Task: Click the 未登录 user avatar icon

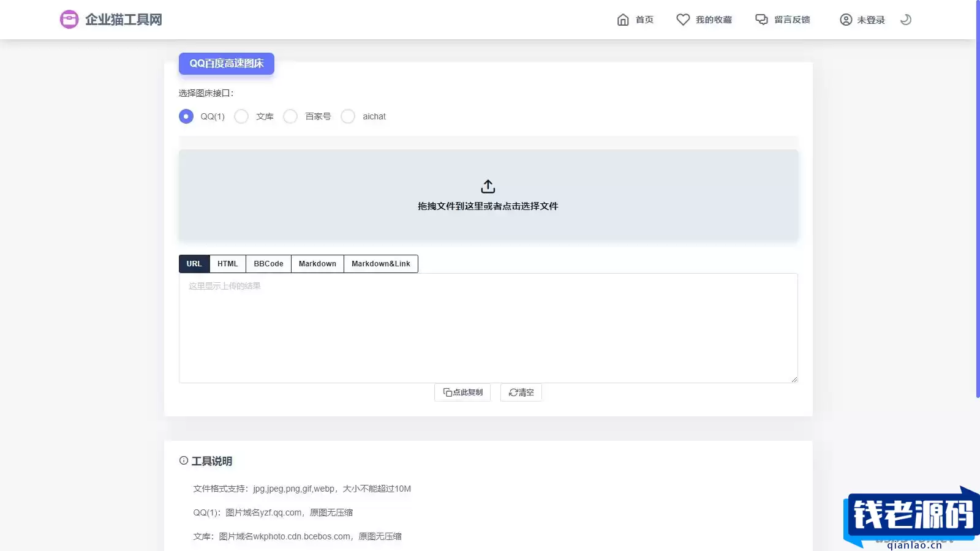Action: (846, 20)
